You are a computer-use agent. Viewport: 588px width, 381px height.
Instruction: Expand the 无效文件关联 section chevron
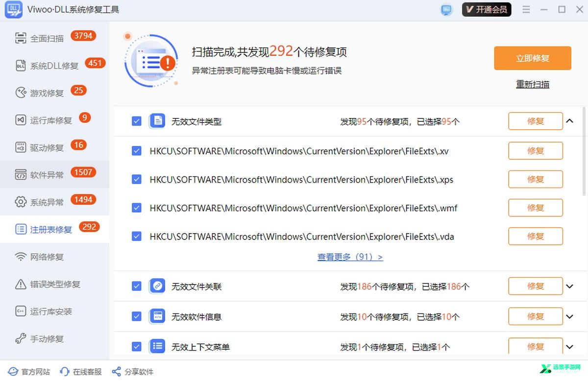569,286
